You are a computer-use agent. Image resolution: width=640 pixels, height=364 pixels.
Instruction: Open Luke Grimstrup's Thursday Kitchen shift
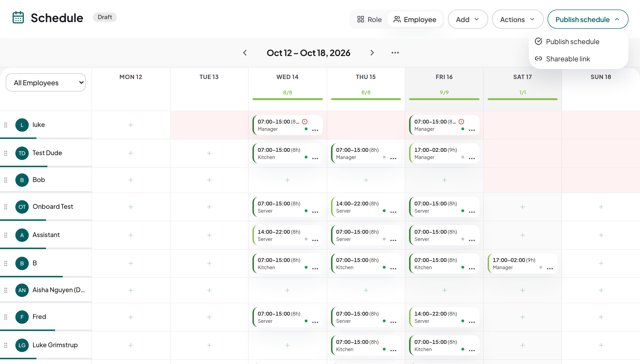[x=366, y=345]
